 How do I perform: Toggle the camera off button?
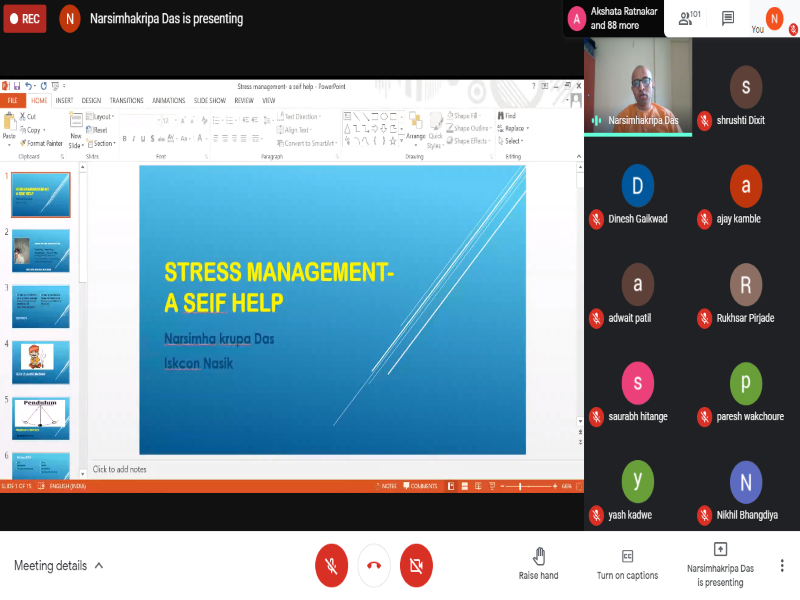[416, 565]
